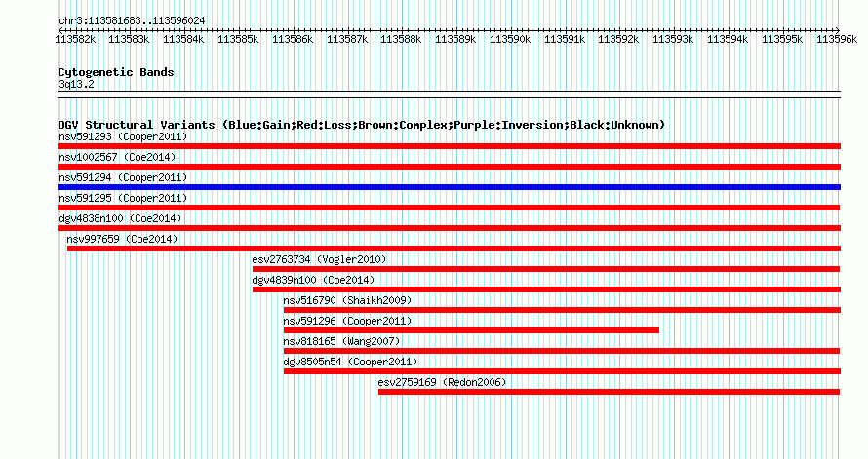
Task: Click the 113589k ruler label
Action: (x=455, y=39)
